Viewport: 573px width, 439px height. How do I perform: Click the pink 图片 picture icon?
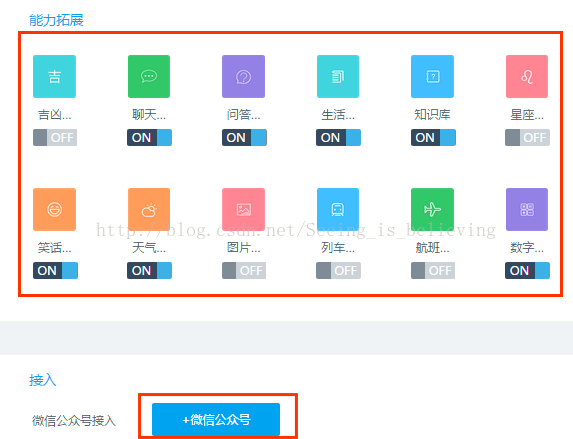[x=243, y=209]
